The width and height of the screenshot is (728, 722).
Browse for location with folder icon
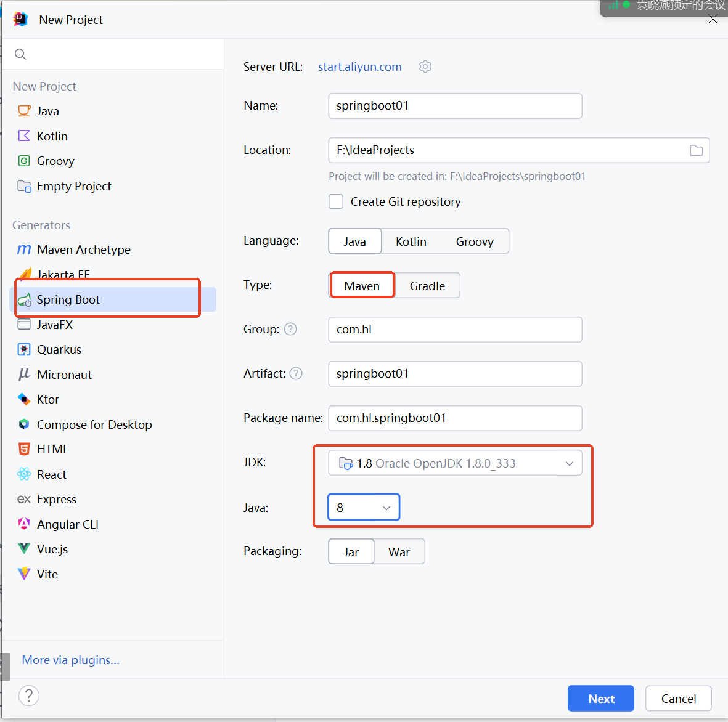pos(696,150)
